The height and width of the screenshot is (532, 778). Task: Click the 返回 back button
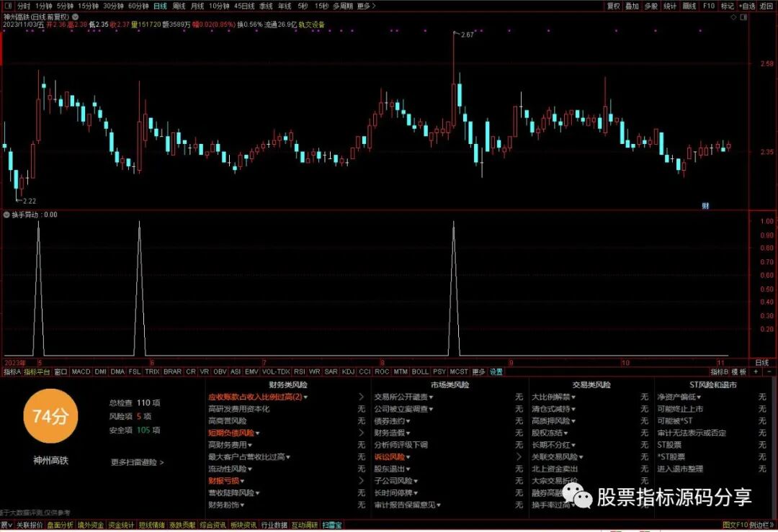tap(767, 6)
